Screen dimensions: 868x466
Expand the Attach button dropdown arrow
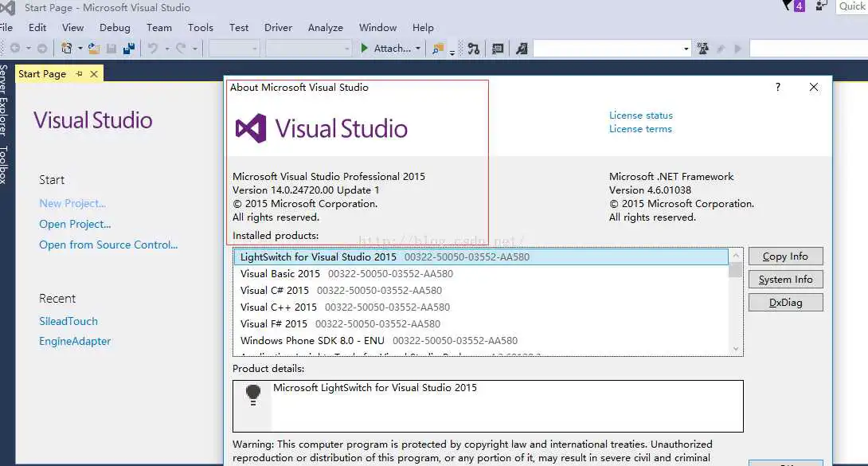coord(418,49)
